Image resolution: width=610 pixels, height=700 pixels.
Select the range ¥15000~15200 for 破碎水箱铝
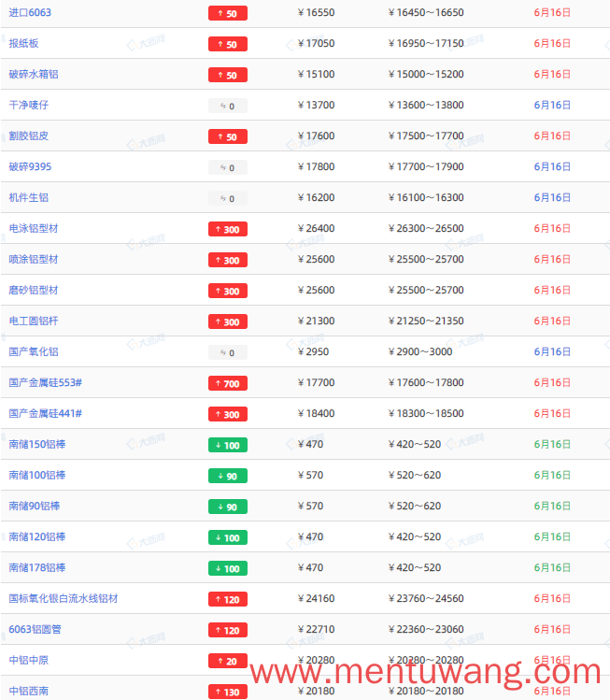pos(426,74)
